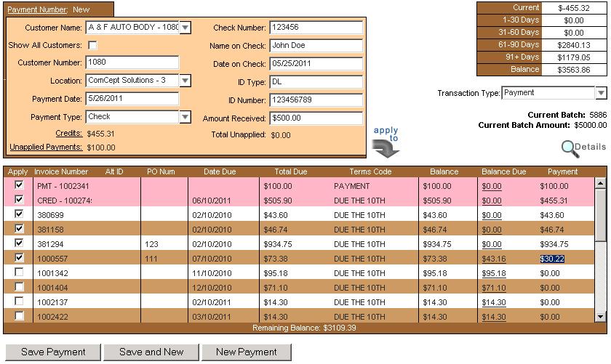
Task: Click Balance Due link for invoice 1001404
Action: point(493,288)
